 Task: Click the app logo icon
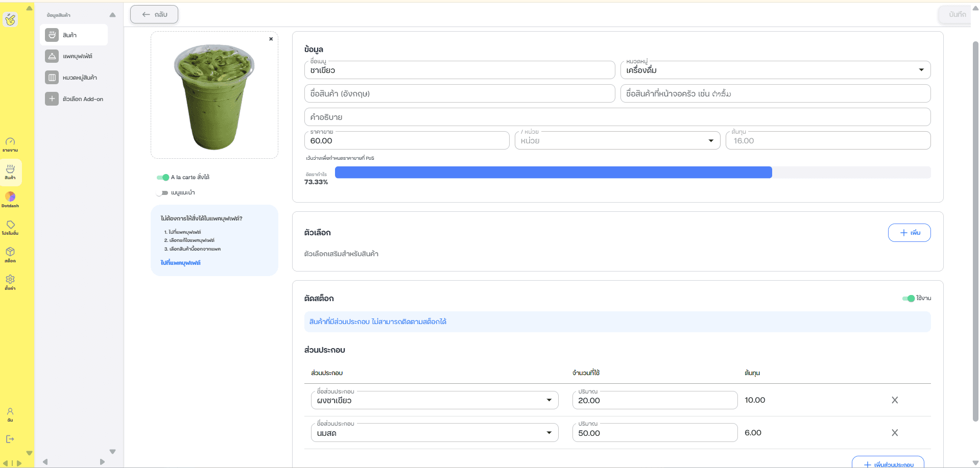(10, 19)
